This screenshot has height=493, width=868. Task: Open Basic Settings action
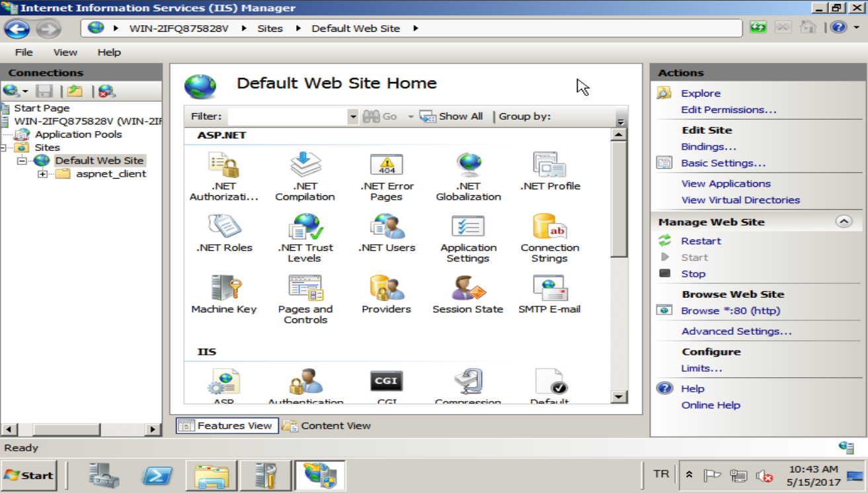(723, 163)
